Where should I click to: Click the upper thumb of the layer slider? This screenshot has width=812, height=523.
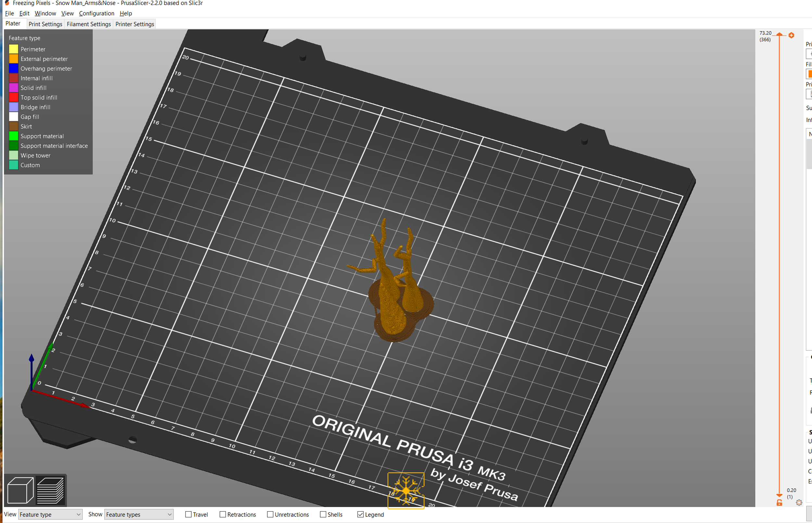point(780,35)
